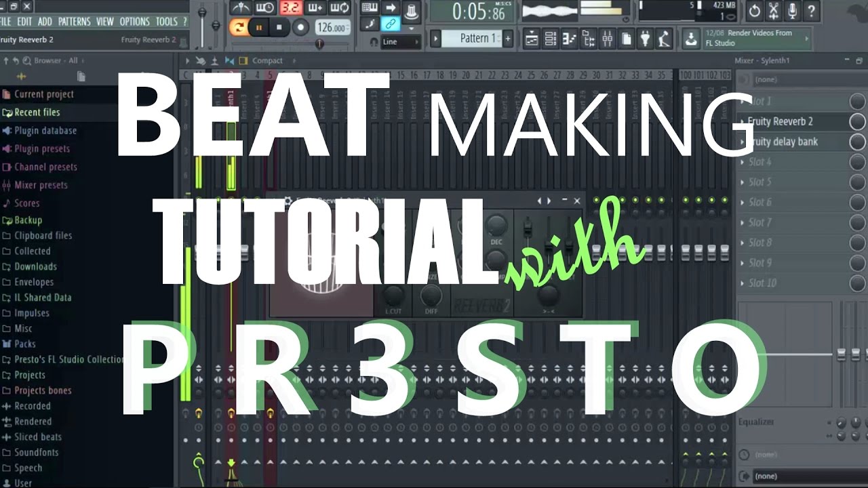Pause playback with the pause button
Viewport: 868px width, 488px height.
pos(258,27)
